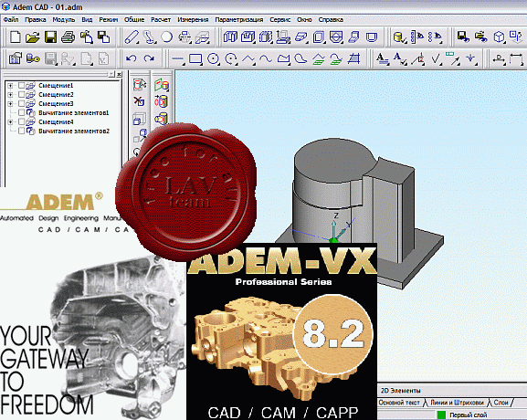Open the Справка menu
This screenshot has width=527, height=420.
pos(331,19)
